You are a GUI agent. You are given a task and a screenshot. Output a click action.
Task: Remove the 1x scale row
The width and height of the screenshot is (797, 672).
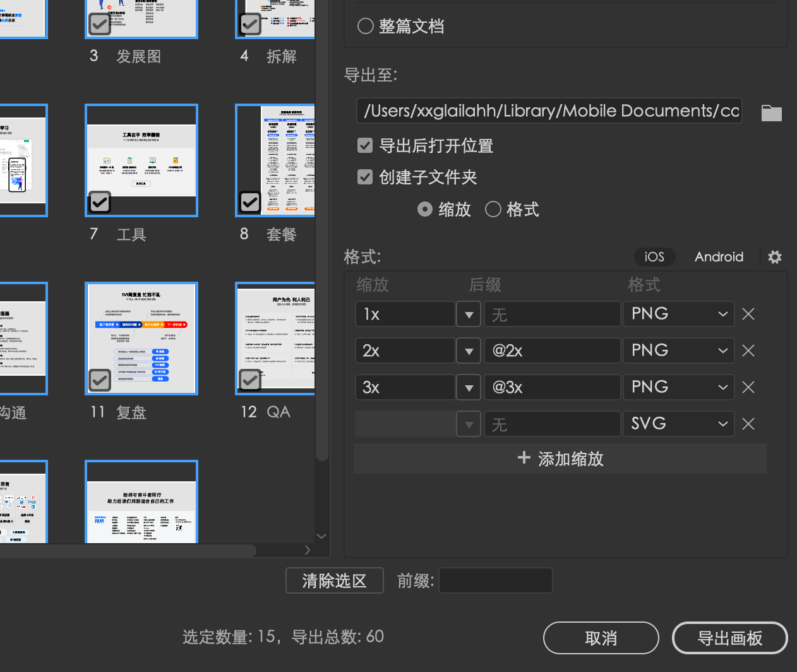pyautogui.click(x=748, y=314)
